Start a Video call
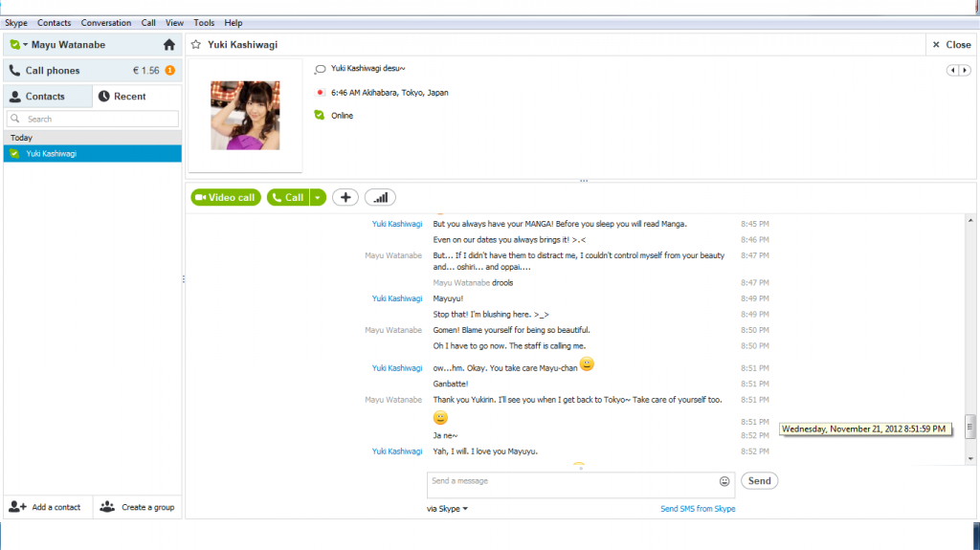980x550 pixels. coord(226,197)
